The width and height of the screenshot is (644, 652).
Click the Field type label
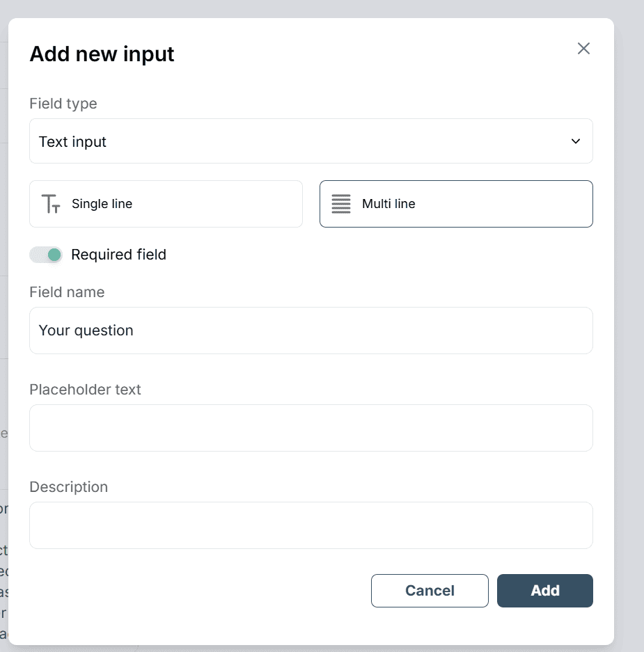[63, 104]
